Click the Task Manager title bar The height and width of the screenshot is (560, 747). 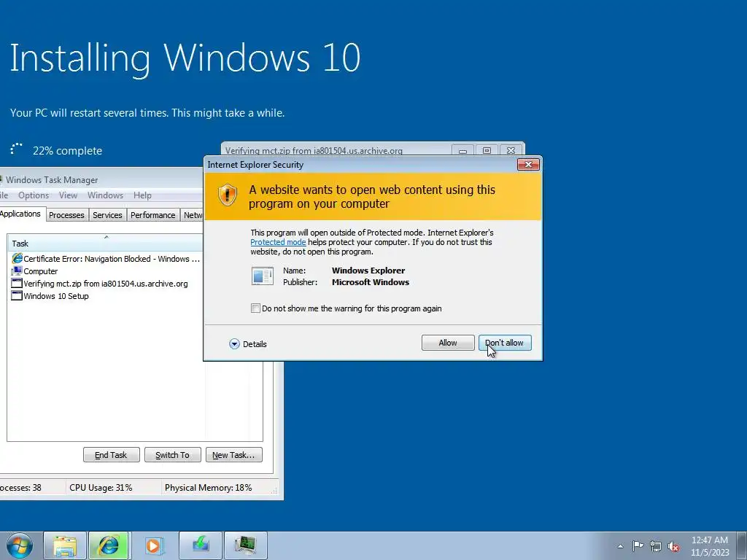pos(101,180)
